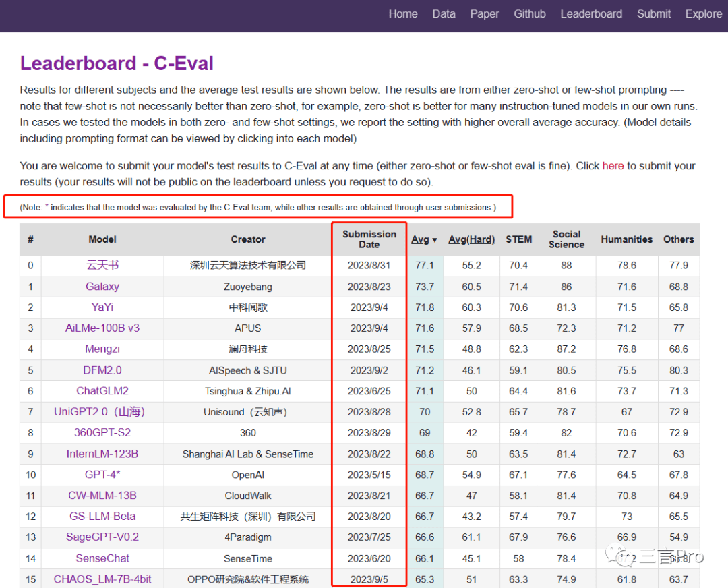This screenshot has height=588, width=728.
Task: Select the Avg(Hard) score '61.1'
Action: pos(472,537)
